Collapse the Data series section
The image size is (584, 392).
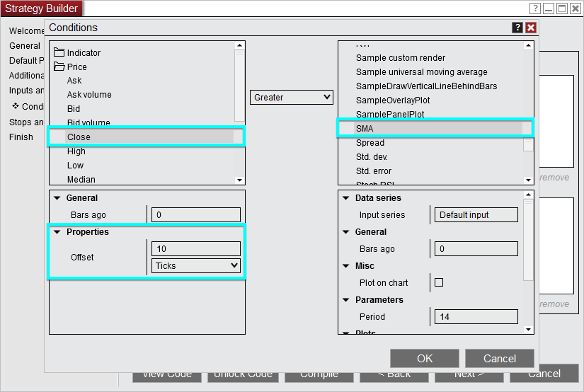click(346, 198)
